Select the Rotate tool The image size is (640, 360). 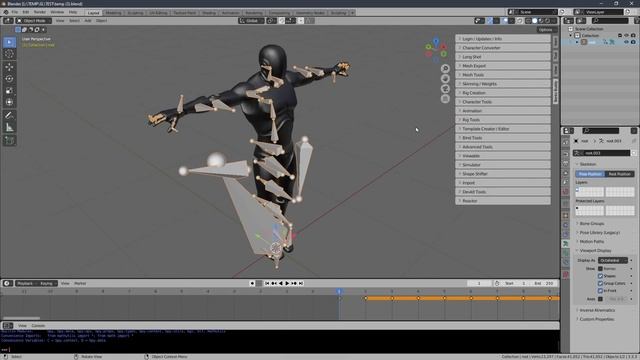pyautogui.click(x=9, y=79)
